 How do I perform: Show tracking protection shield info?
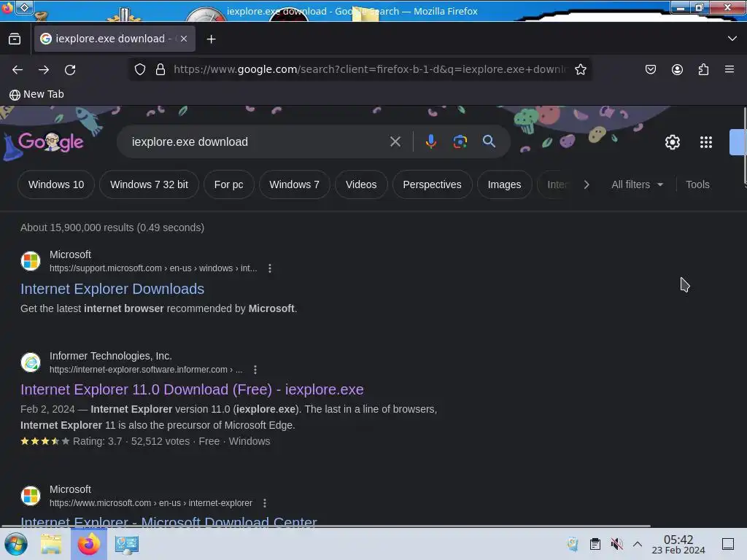click(139, 69)
